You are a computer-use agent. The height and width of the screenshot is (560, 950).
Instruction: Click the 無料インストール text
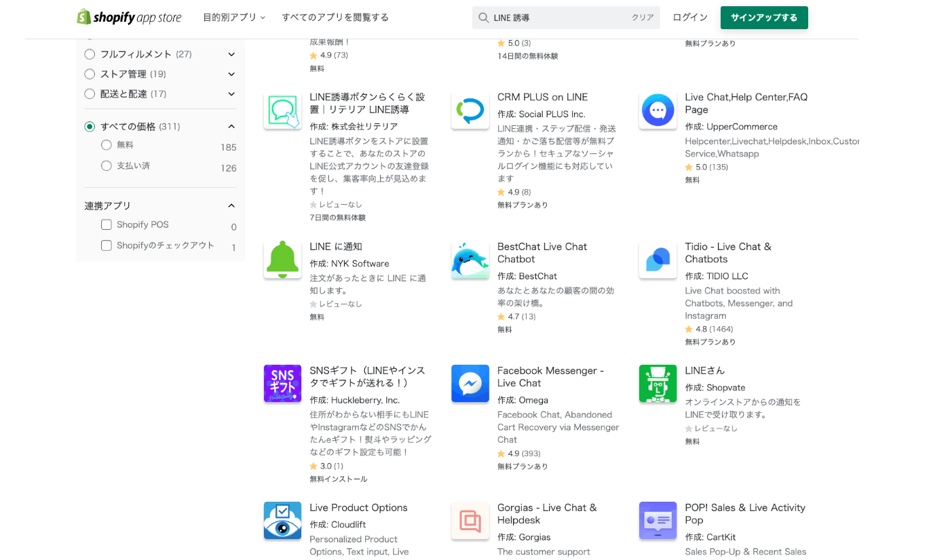click(339, 479)
